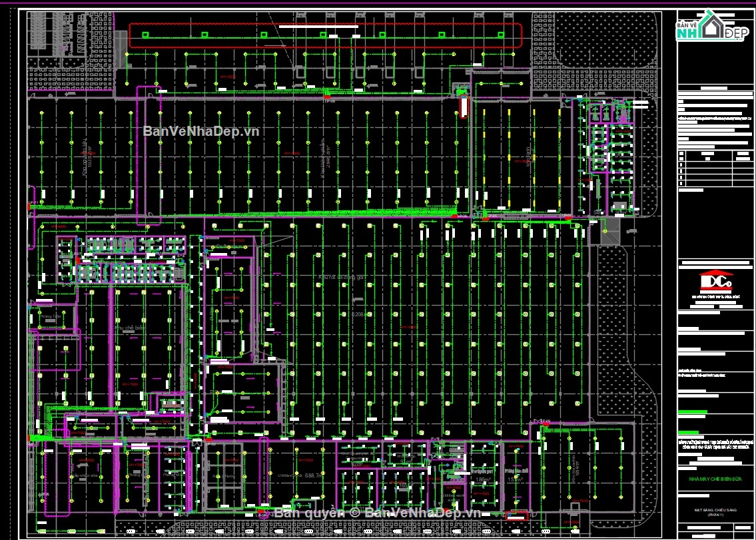Open the BanVeNhaDep.vn watermark link

(201, 131)
